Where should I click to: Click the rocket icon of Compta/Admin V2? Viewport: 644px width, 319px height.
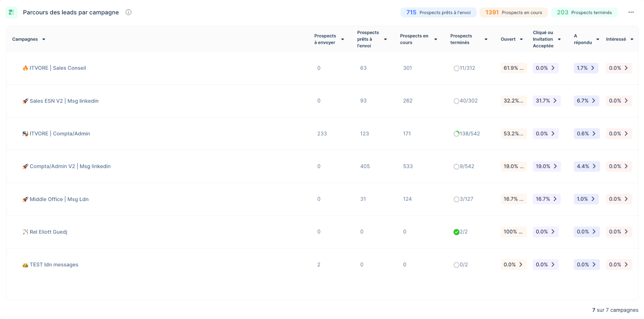coord(25,167)
